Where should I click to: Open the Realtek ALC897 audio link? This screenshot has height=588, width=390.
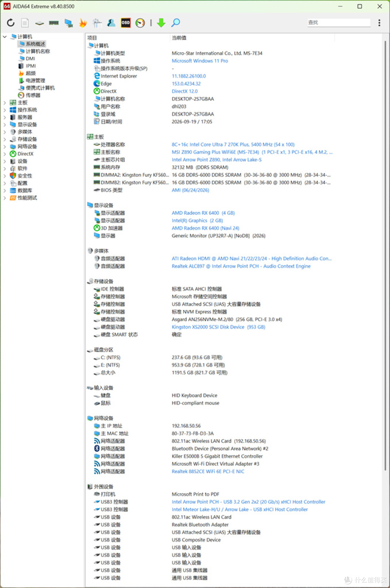[241, 266]
